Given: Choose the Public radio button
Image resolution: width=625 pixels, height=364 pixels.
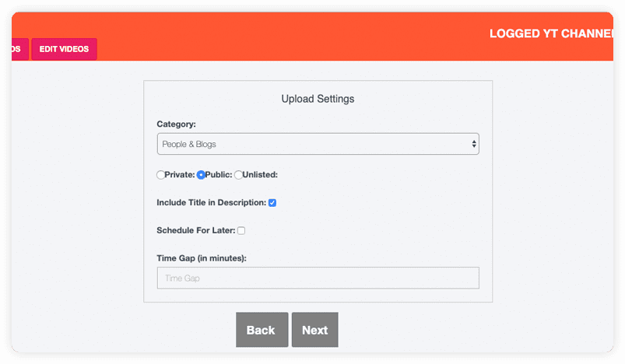Looking at the screenshot, I should tap(200, 175).
